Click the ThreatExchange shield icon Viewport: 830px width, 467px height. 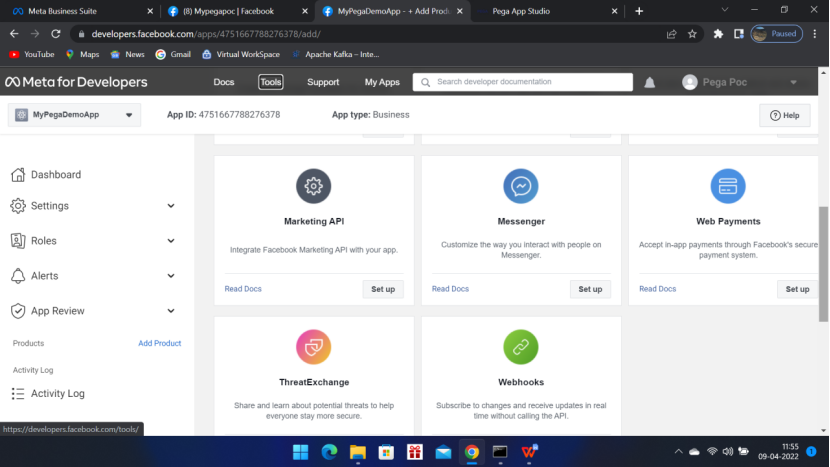(x=313, y=347)
